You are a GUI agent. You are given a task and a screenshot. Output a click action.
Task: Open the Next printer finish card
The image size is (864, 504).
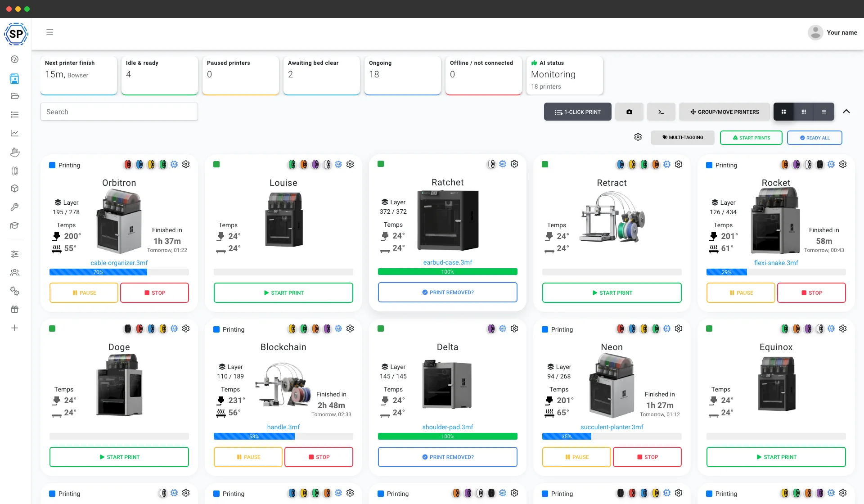[79, 75]
